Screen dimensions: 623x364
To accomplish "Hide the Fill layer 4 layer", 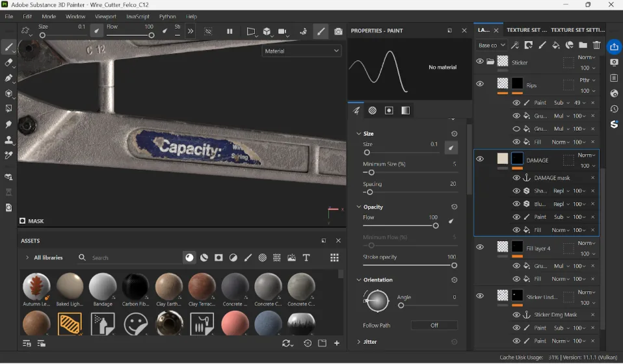I will pos(480,247).
